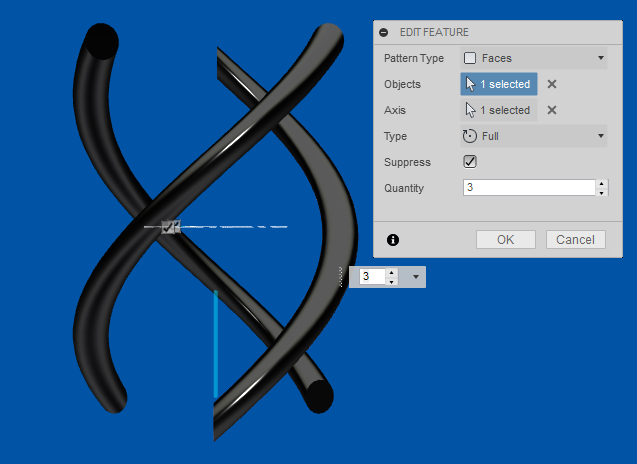The image size is (637, 464).
Task: Increase Quantity with dialog up arrow
Action: click(x=602, y=183)
